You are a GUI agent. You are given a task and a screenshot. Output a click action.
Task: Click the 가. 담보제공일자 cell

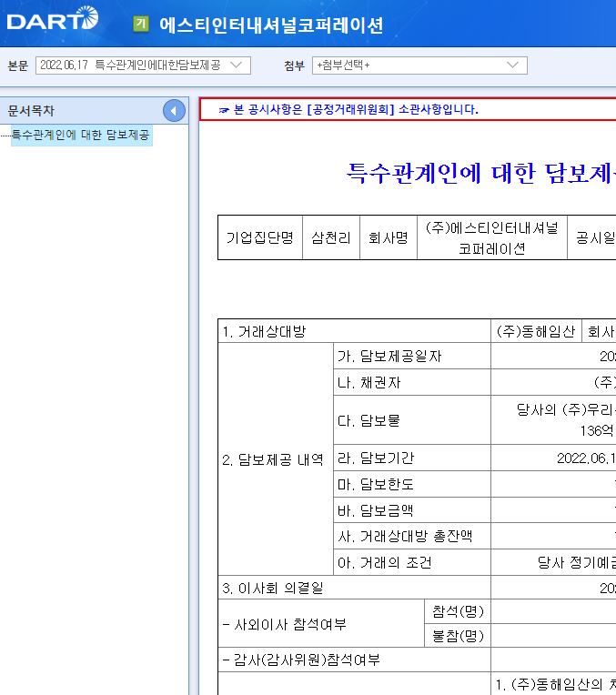pyautogui.click(x=412, y=356)
